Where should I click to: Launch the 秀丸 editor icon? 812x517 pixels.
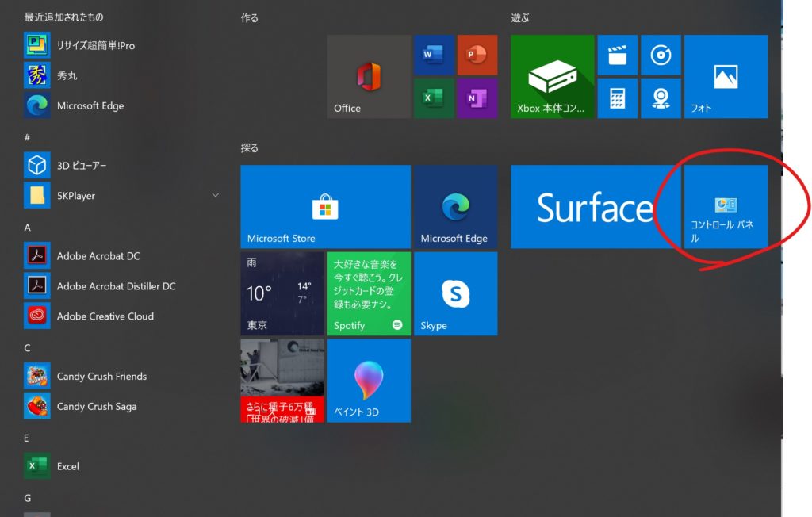coord(36,75)
